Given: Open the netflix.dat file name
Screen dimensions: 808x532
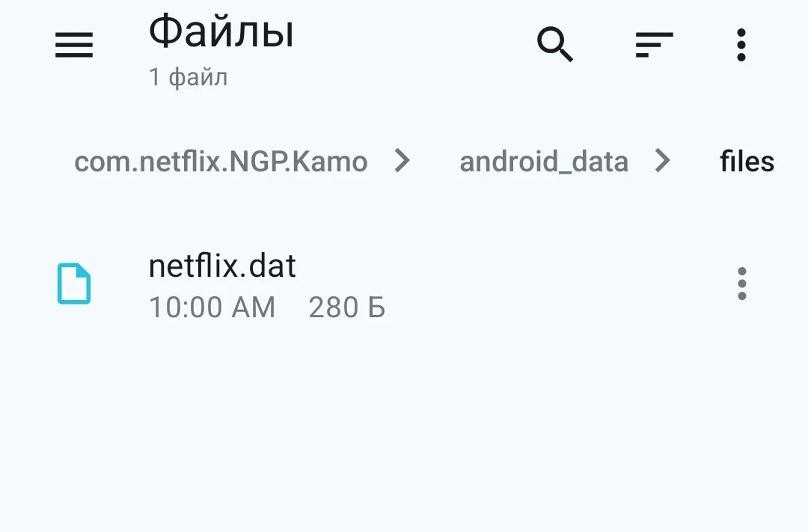Looking at the screenshot, I should coord(222,266).
